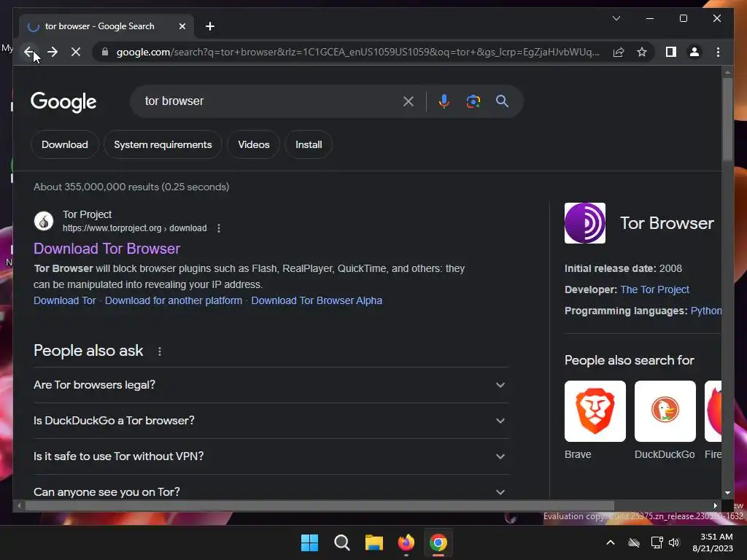Click the 'People also search for' heading
The height and width of the screenshot is (560, 747).
pos(630,360)
